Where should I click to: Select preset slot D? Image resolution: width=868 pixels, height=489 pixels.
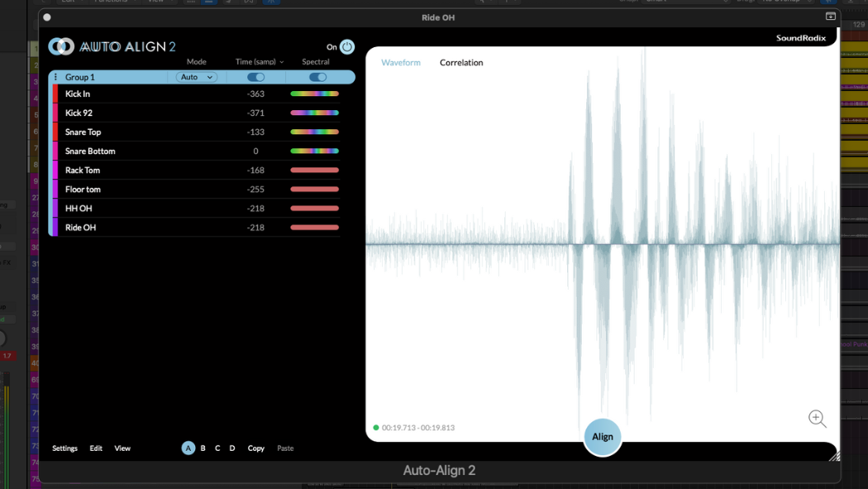click(x=232, y=448)
